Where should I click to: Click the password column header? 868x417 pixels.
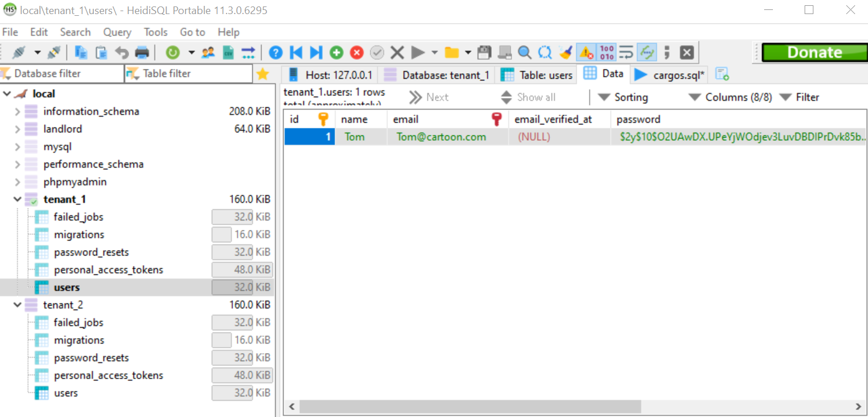point(739,120)
